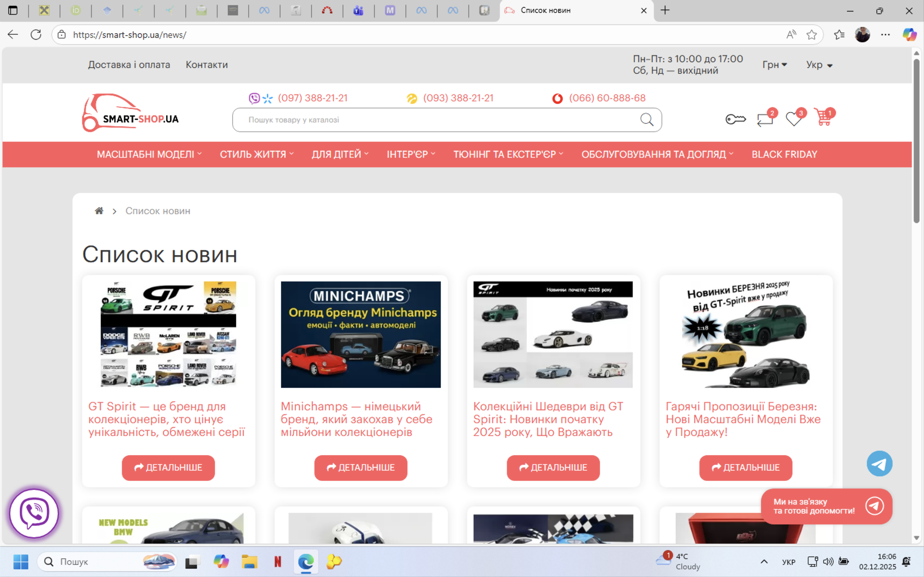This screenshot has width=924, height=577.
Task: Open the GT Spirit article thumbnail
Action: tap(168, 335)
